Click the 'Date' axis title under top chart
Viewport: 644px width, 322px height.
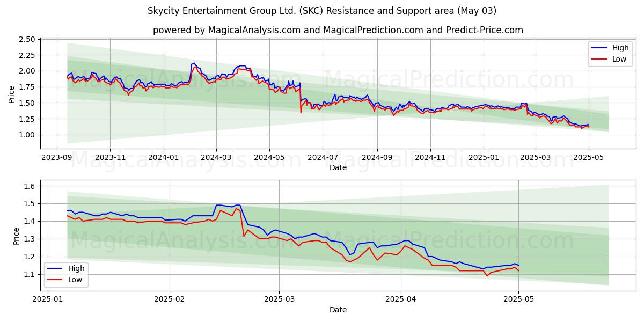(338, 167)
